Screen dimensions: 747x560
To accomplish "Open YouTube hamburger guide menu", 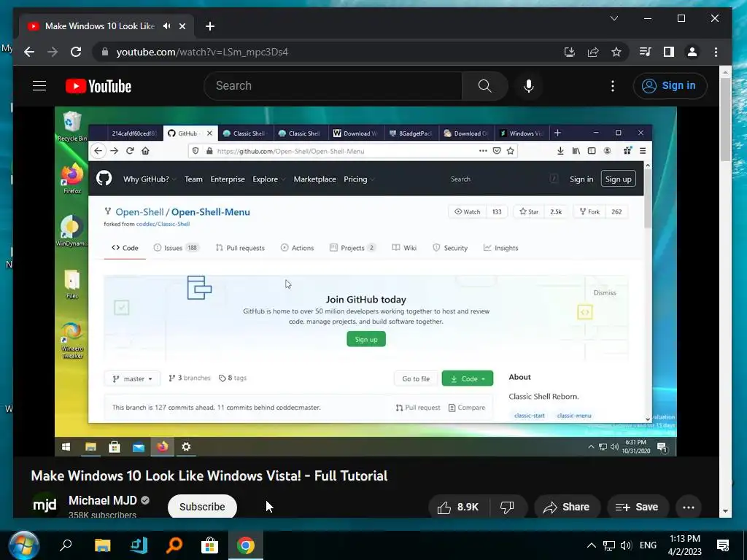I will click(39, 86).
